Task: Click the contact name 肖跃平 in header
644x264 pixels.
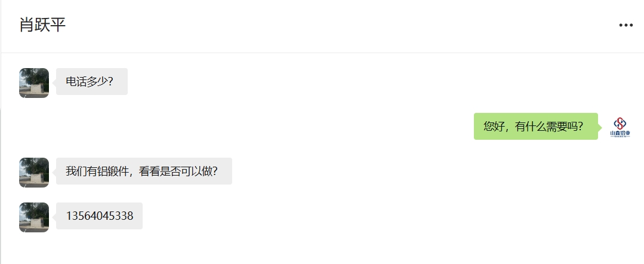Action: (x=42, y=25)
